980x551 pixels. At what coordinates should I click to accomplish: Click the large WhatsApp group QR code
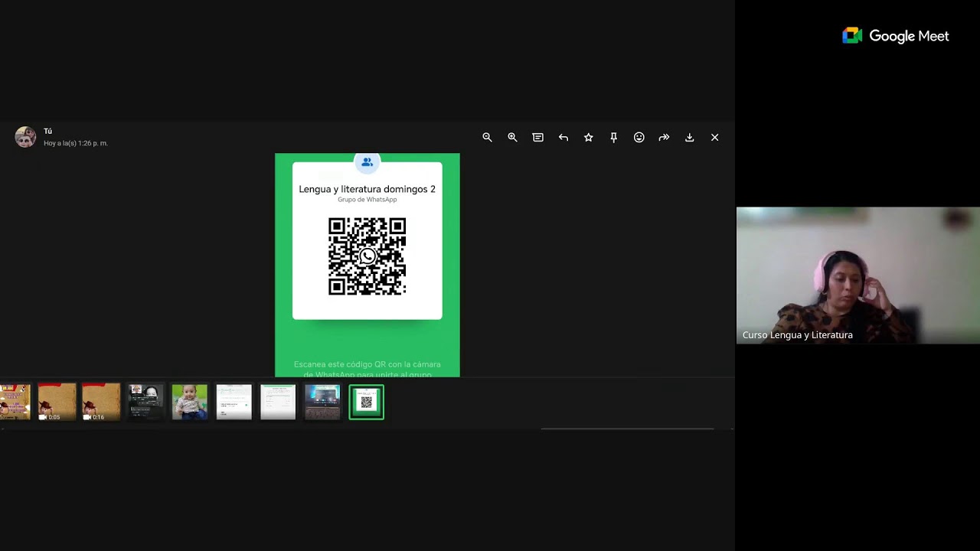(367, 256)
